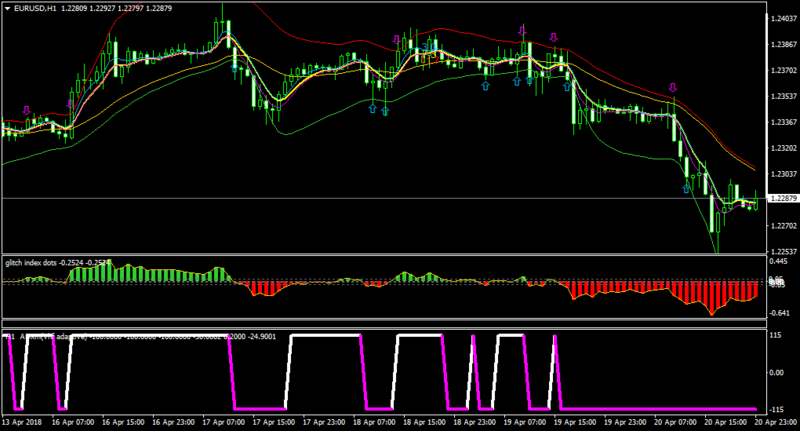This screenshot has width=800, height=431.
Task: Click the blue up arrow below 18 Apr 23:00 candles
Action: [x=486, y=86]
